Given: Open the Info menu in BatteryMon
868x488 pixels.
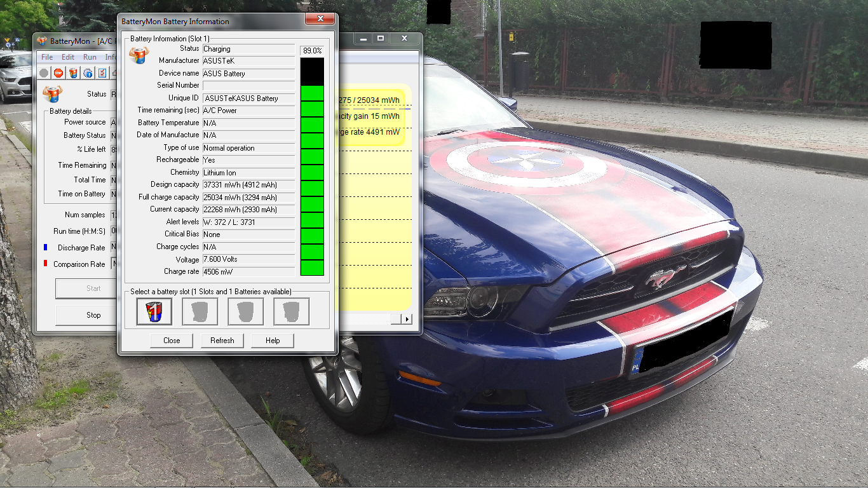Looking at the screenshot, I should coord(111,57).
